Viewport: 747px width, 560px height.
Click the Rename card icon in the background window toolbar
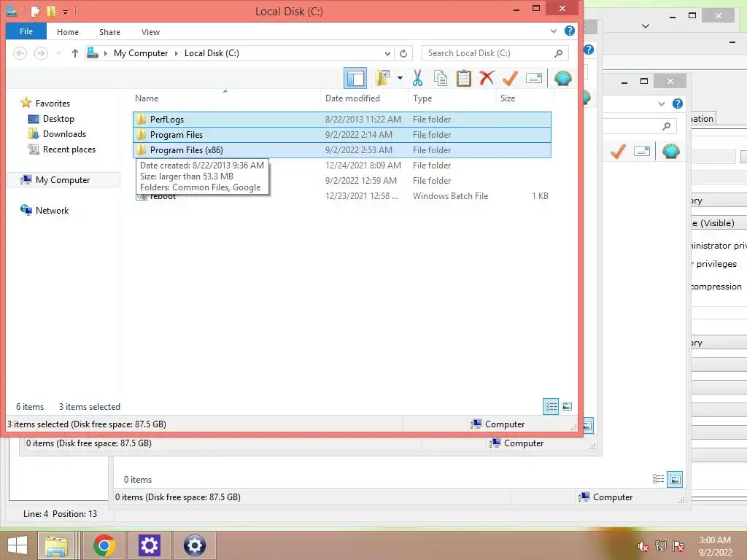[642, 152]
